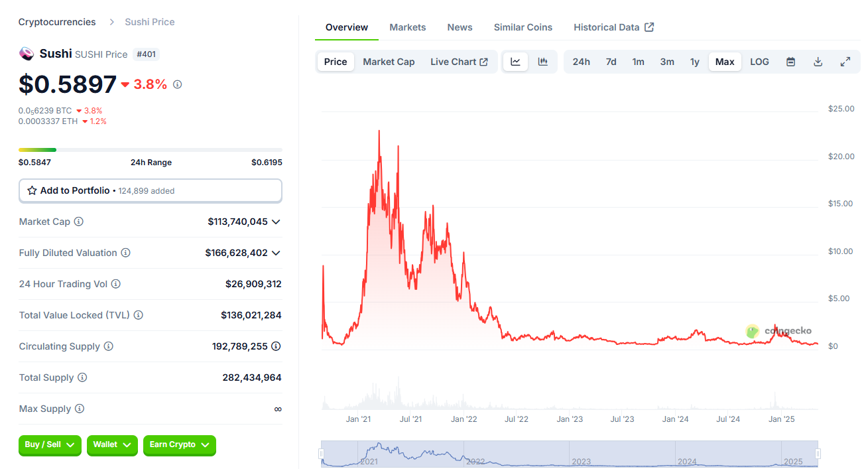Image resolution: width=868 pixels, height=469 pixels.
Task: Expand chart to fullscreen
Action: point(845,62)
